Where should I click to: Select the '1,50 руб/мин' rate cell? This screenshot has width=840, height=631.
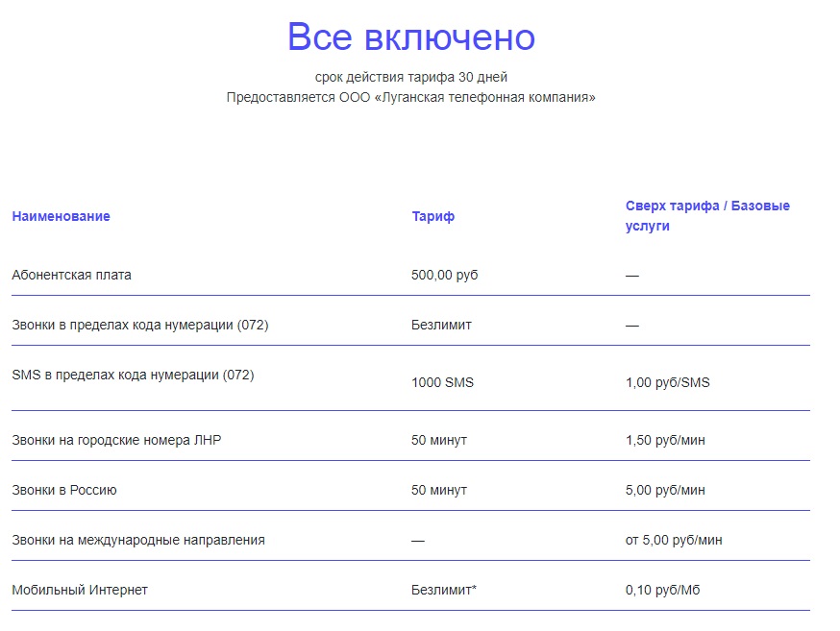665,441
